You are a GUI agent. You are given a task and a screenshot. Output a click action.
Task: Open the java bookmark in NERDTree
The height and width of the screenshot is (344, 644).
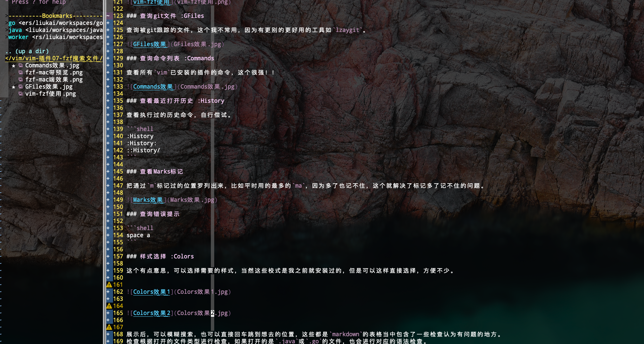click(55, 30)
